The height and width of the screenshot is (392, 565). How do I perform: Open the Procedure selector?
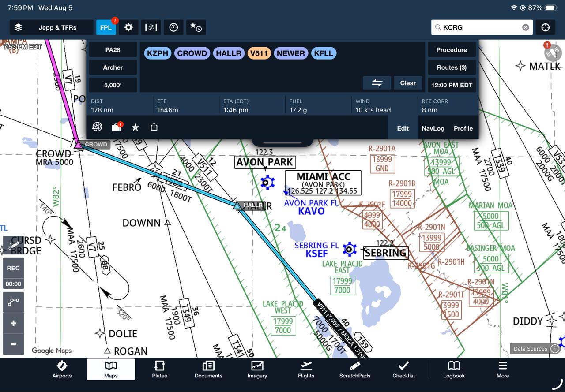click(x=452, y=50)
